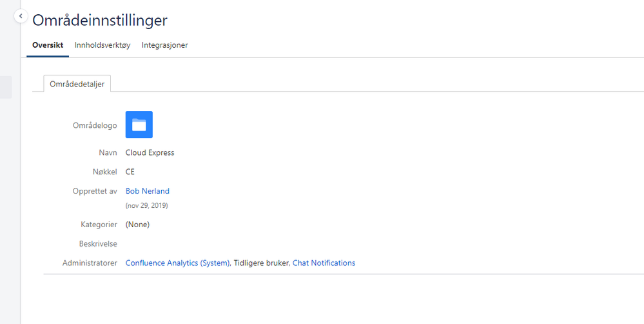This screenshot has height=324, width=644.
Task: Click the Opprettet av label
Action: click(95, 191)
